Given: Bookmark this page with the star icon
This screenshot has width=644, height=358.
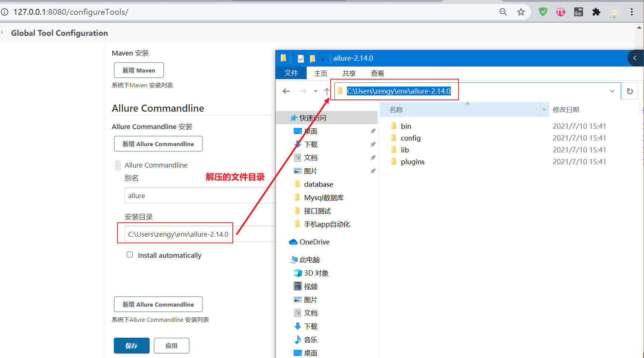Looking at the screenshot, I should click(521, 12).
